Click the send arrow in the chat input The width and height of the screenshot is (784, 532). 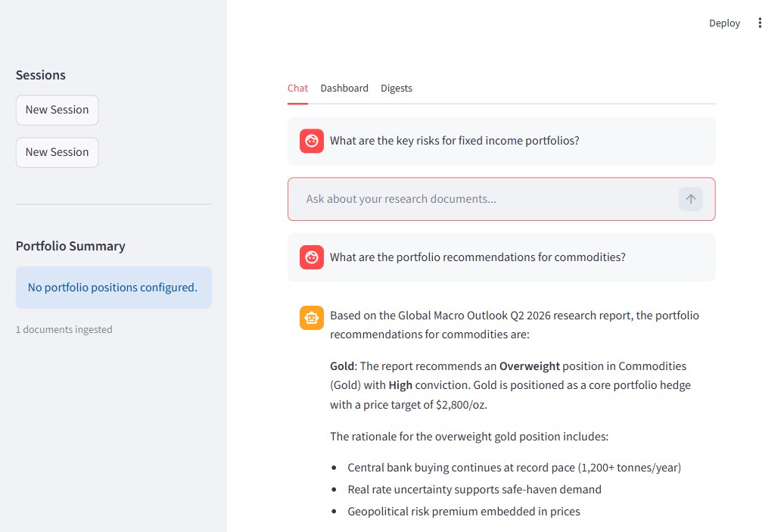(x=690, y=199)
